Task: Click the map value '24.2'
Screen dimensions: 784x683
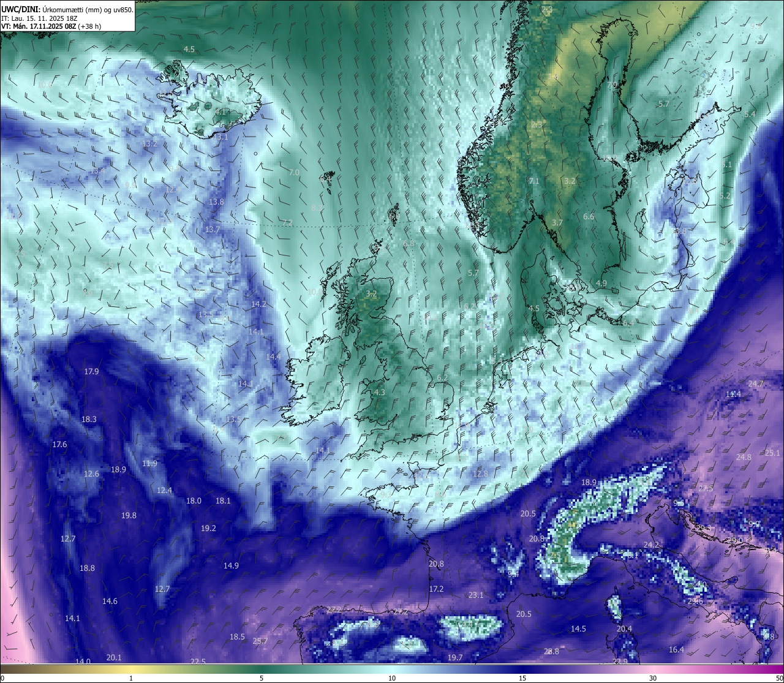Action: (x=651, y=545)
